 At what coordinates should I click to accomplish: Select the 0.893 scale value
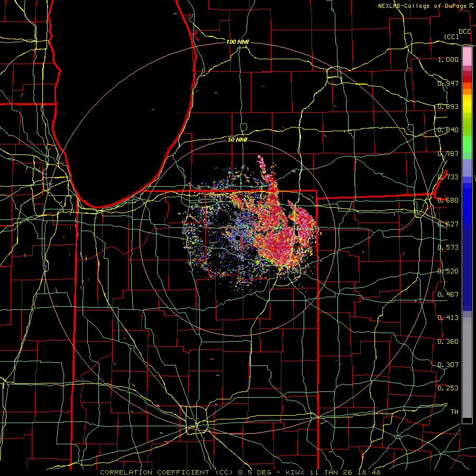[448, 106]
